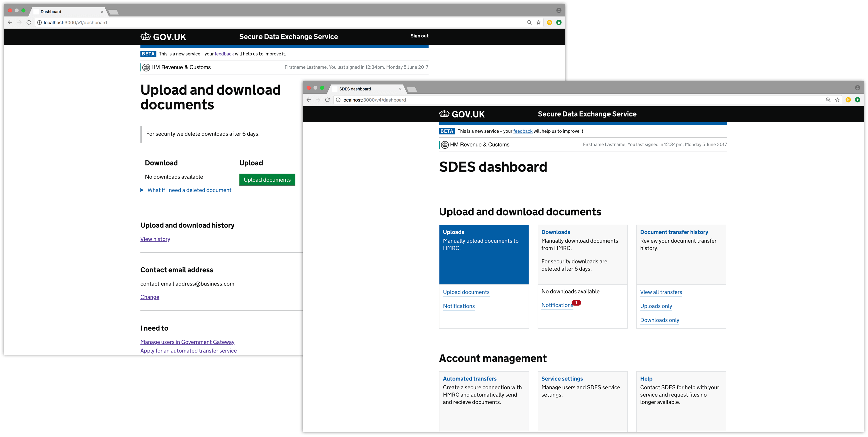Image resolution: width=868 pixels, height=437 pixels.
Task: Click green extension icon in SDES window toolbar
Action: (x=858, y=100)
